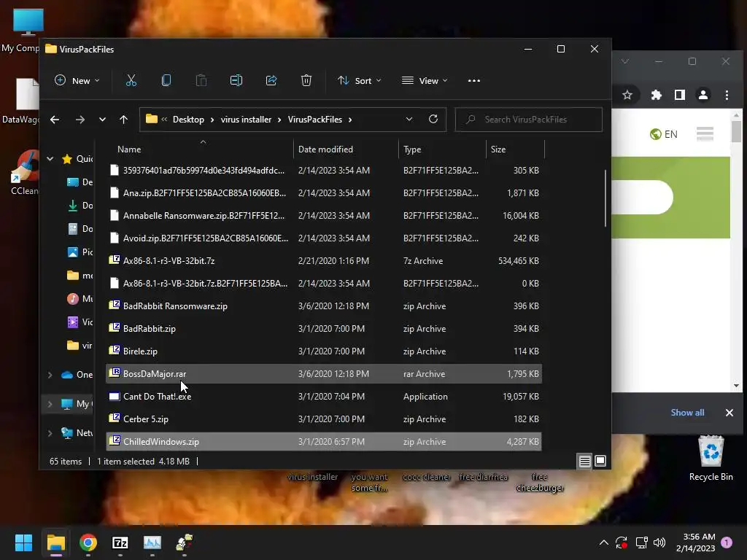Click the file list vertical scrollbar
This screenshot has height=560, width=747.
(605, 198)
